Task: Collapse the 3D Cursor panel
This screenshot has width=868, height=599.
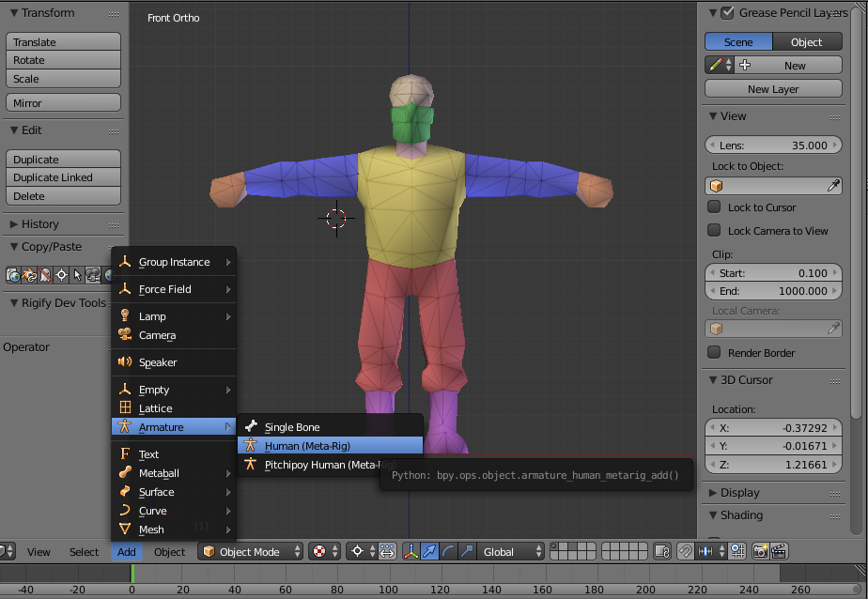Action: pyautogui.click(x=713, y=380)
